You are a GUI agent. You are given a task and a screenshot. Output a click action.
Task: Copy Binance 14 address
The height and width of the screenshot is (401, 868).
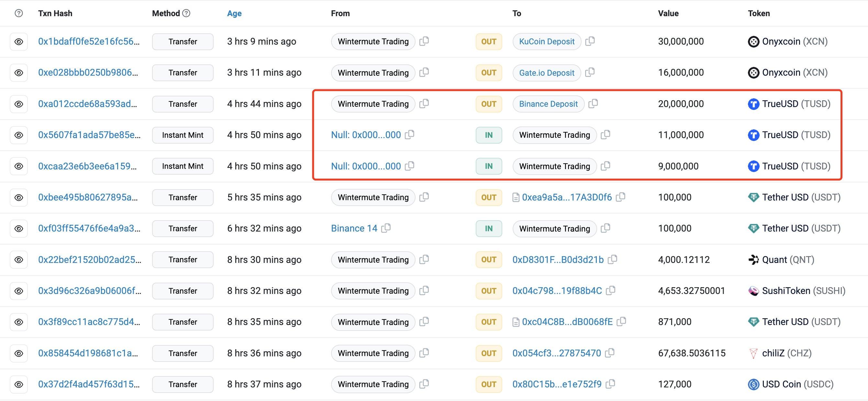pyautogui.click(x=386, y=228)
